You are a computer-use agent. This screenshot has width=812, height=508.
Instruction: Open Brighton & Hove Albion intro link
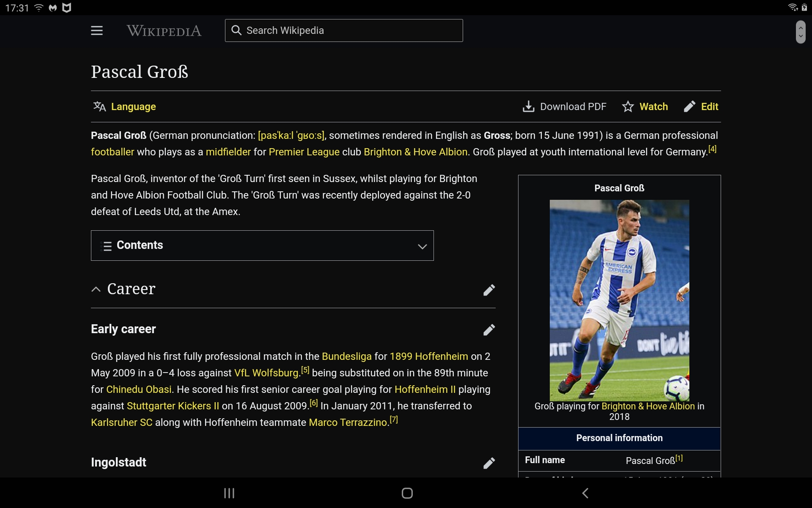(415, 152)
